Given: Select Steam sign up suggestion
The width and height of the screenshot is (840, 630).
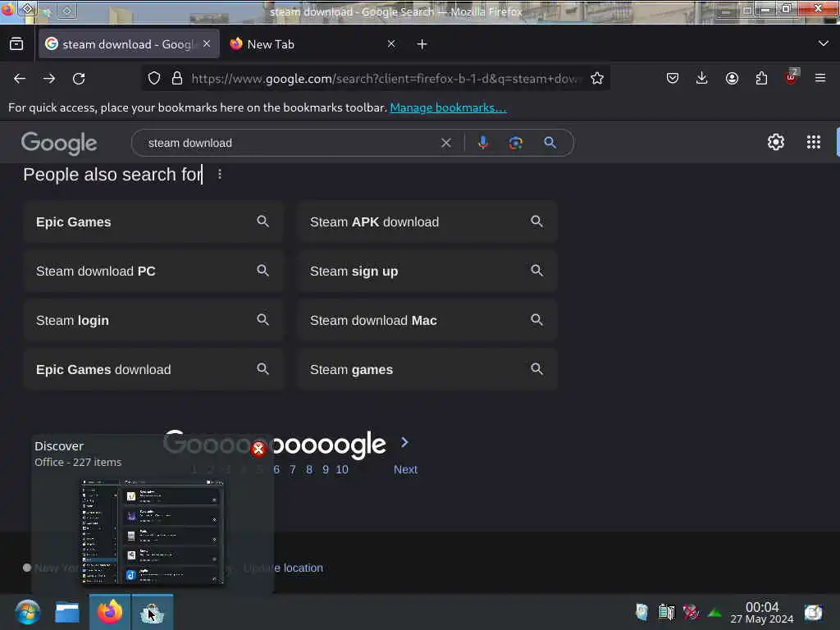Looking at the screenshot, I should pos(427,271).
